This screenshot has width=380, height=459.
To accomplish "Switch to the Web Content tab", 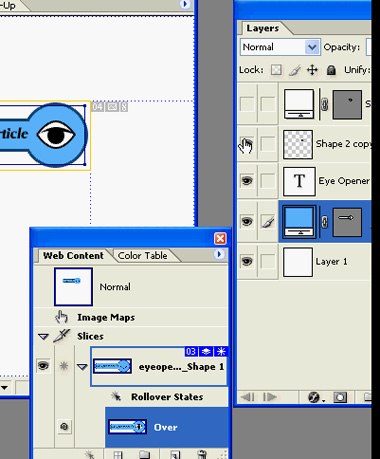I will click(x=73, y=256).
